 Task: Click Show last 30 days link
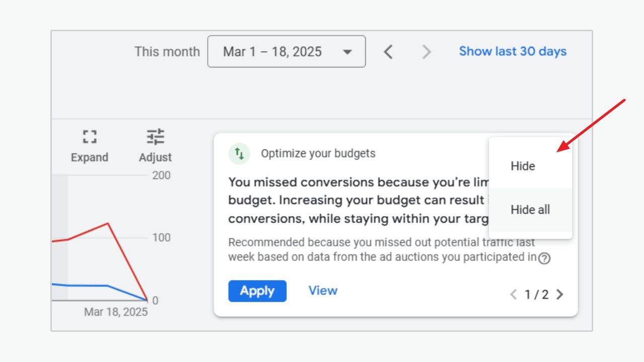(513, 51)
